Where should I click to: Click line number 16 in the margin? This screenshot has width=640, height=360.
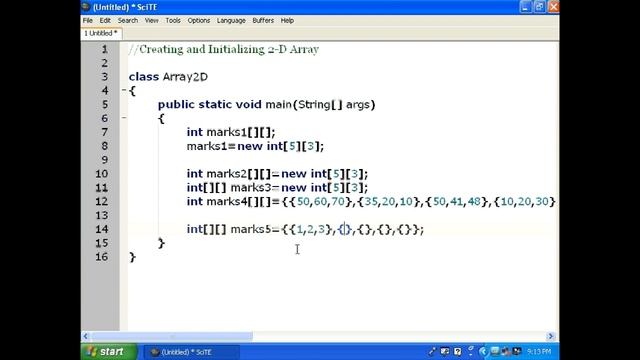click(x=102, y=257)
